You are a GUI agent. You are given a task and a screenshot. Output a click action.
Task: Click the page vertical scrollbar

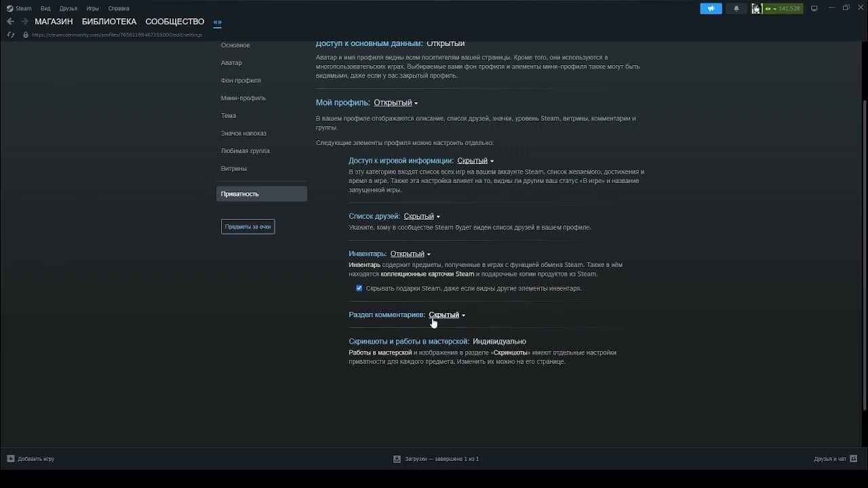click(x=864, y=254)
